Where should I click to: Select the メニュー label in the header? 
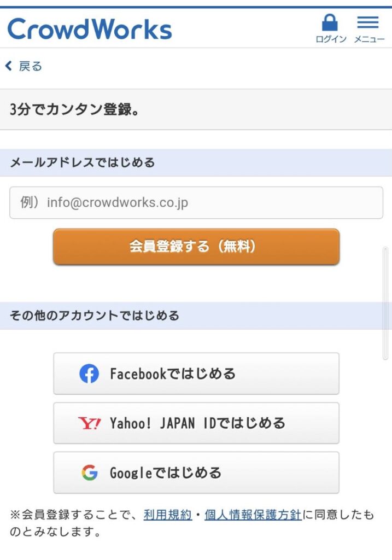point(369,39)
